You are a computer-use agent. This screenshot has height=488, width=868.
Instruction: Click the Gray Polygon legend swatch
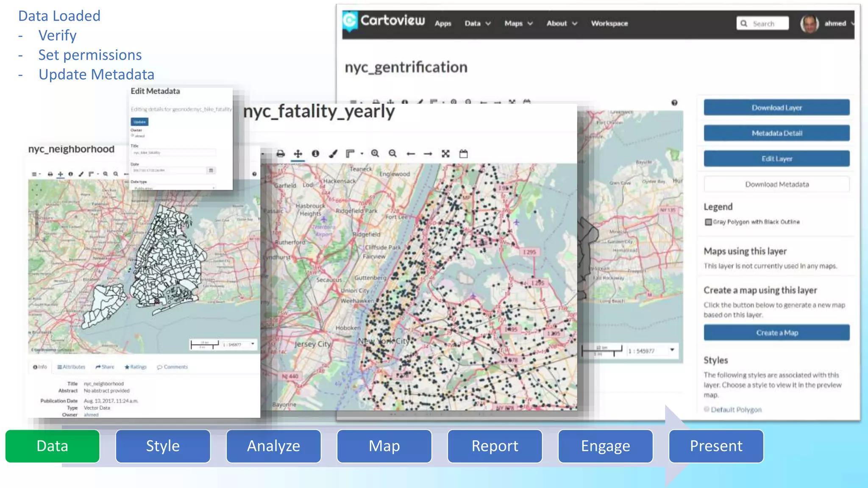pyautogui.click(x=708, y=222)
